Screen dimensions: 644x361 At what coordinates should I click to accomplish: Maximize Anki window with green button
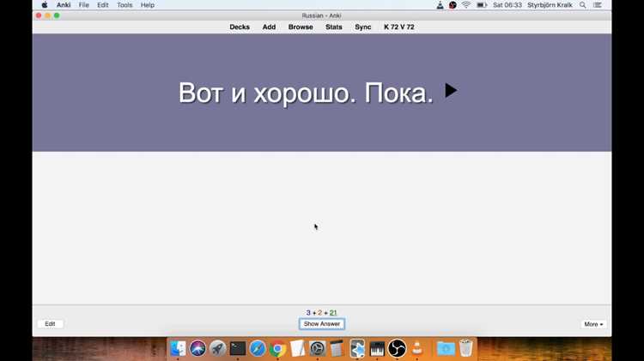[57, 15]
